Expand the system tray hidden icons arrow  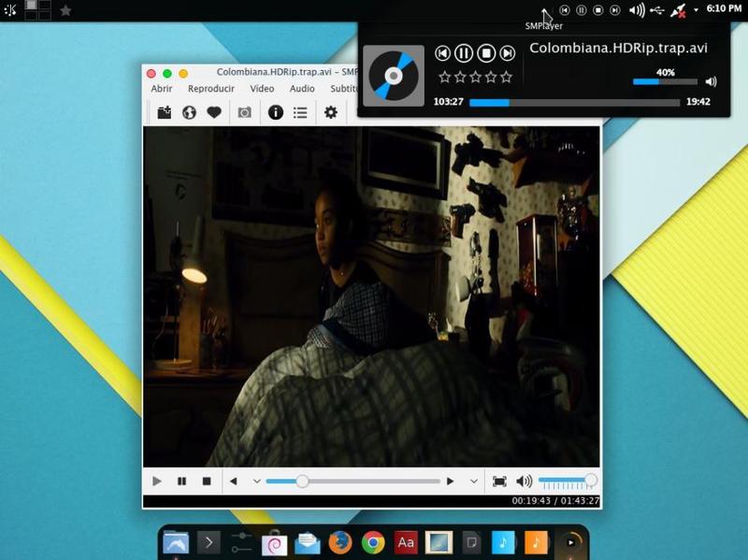(x=696, y=10)
